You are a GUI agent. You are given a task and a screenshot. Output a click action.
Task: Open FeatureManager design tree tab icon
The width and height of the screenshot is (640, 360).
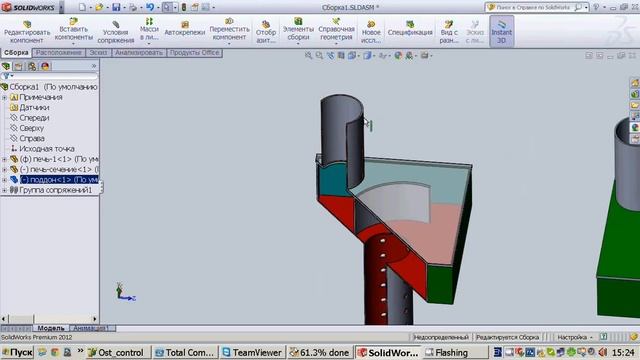(6, 66)
